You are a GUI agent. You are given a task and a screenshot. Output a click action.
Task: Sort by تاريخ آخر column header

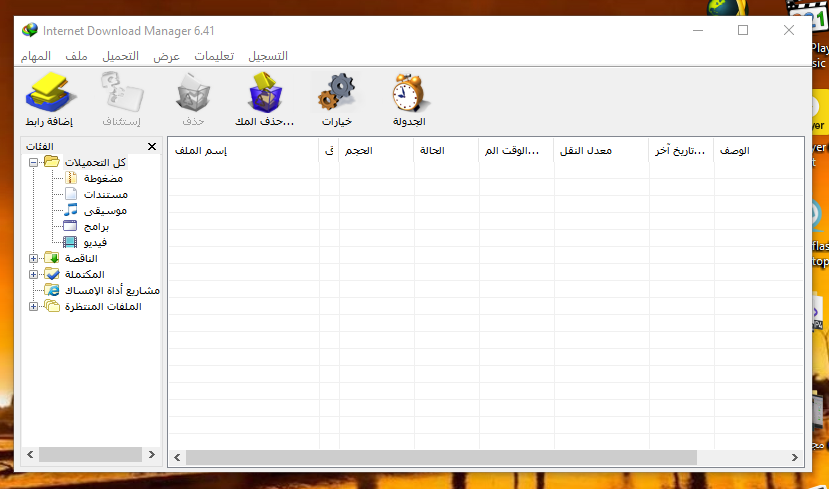(681, 151)
